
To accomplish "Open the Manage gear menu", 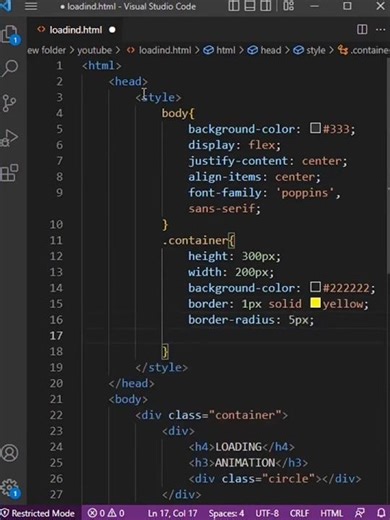I will tap(10, 489).
